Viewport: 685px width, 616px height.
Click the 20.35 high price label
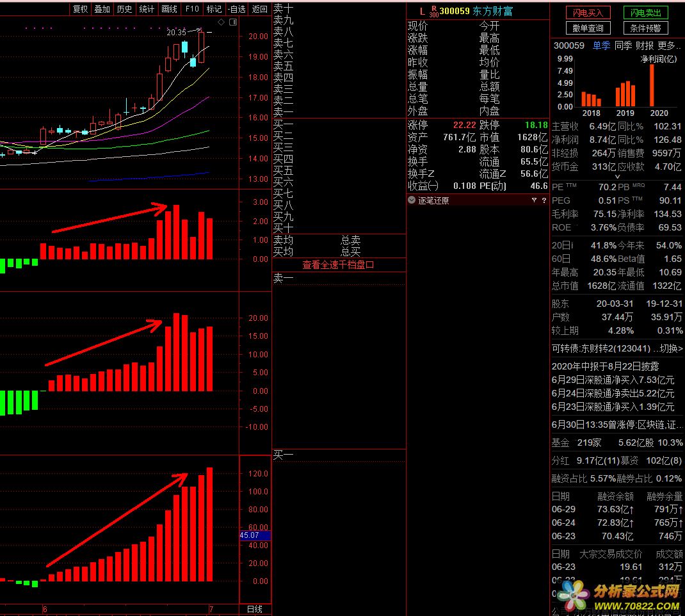pyautogui.click(x=177, y=32)
